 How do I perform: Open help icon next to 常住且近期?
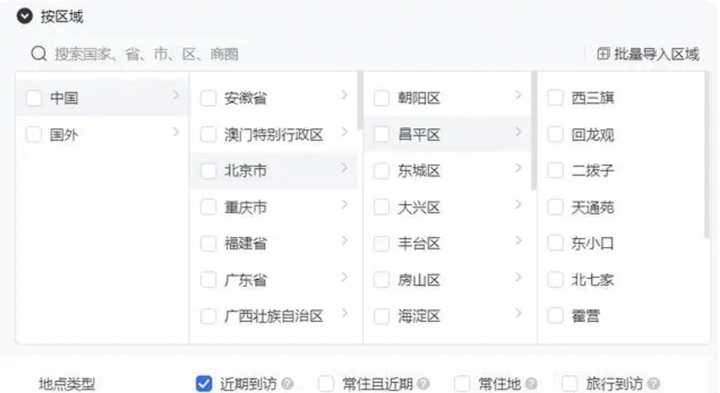click(423, 383)
